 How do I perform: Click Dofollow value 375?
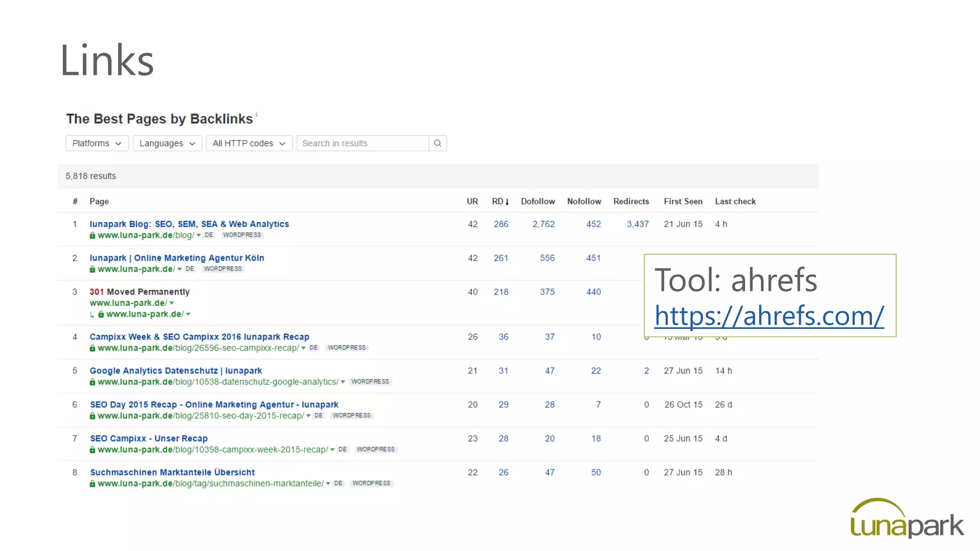pyautogui.click(x=547, y=292)
